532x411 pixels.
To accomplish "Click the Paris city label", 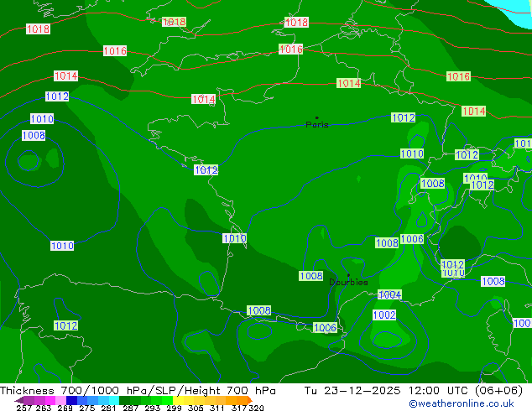I will point(317,125).
